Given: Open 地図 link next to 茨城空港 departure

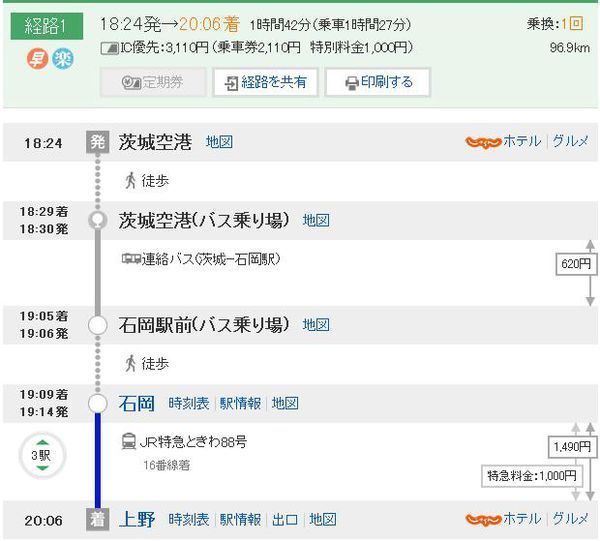Looking at the screenshot, I should click(219, 142).
